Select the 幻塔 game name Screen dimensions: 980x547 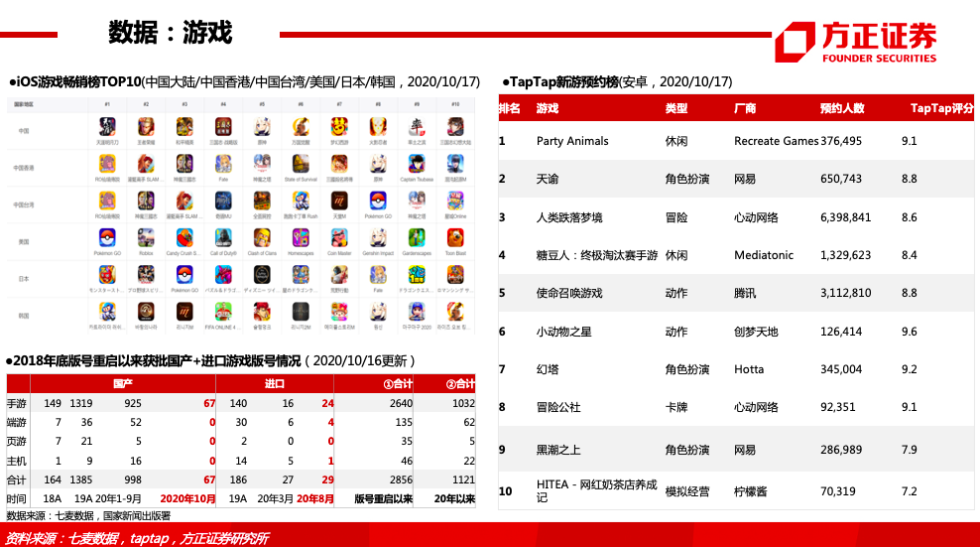click(x=548, y=369)
